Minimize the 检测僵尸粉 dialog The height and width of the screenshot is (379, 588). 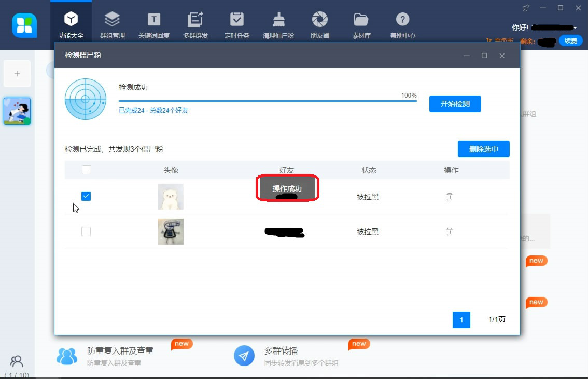[467, 56]
